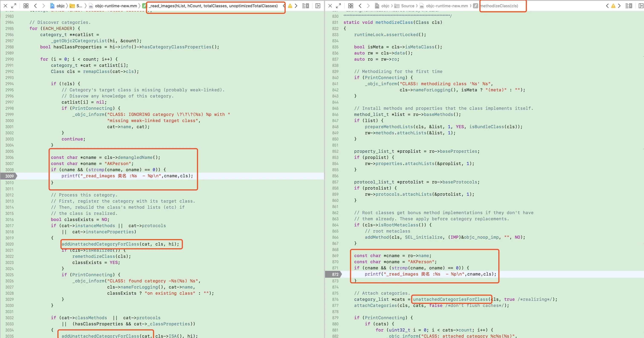Add a new editor from left pane
The image size is (644, 338).
pyautogui.click(x=318, y=6)
